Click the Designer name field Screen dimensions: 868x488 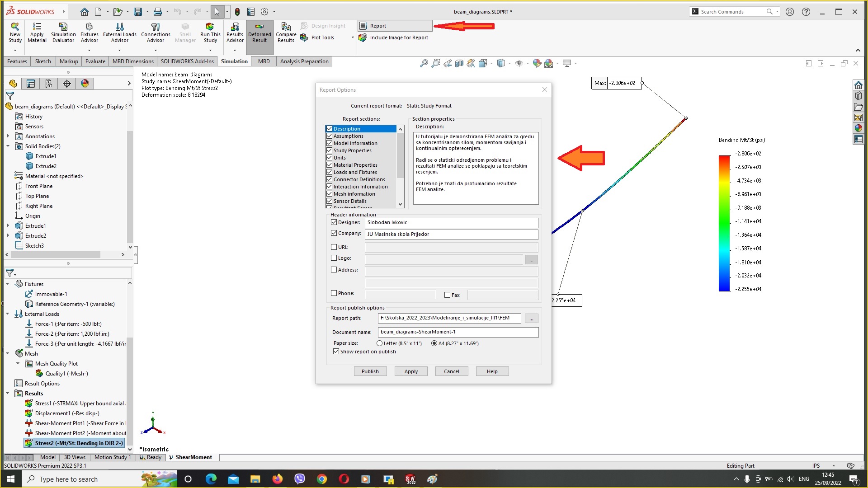[451, 223]
